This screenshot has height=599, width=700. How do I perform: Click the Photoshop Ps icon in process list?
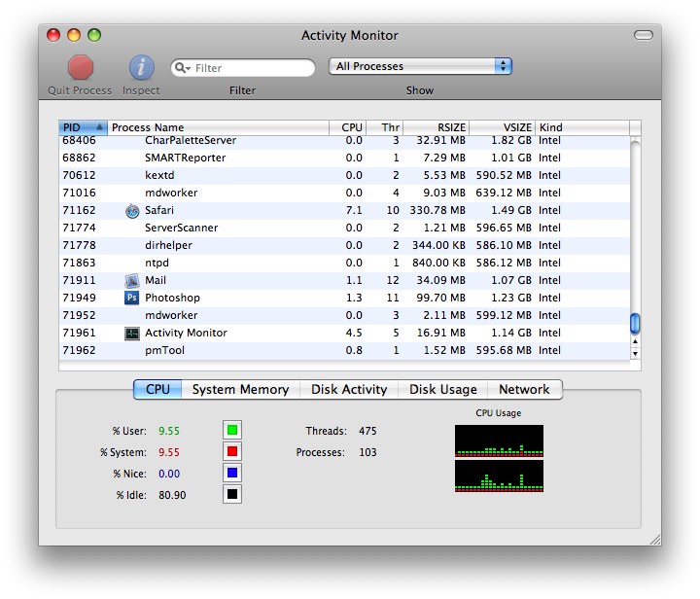131,298
